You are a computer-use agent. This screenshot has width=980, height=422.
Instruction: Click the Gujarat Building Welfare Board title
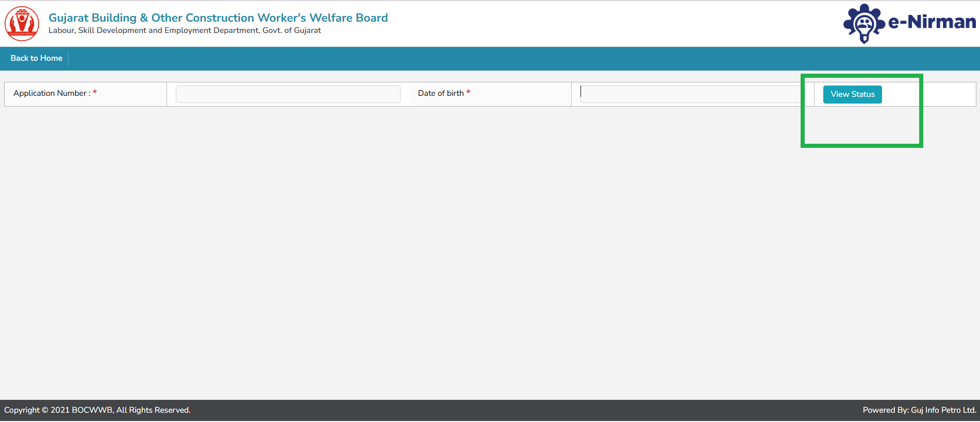[x=218, y=18]
